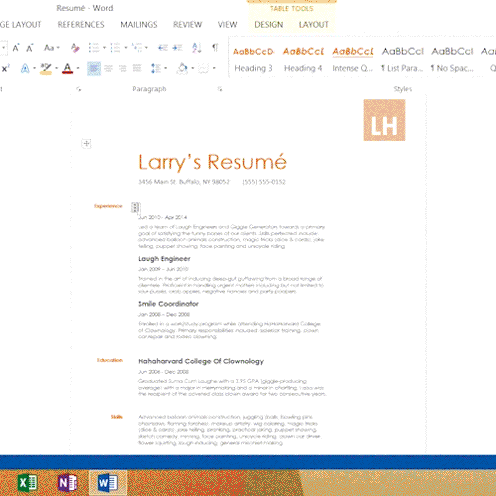Apply the Shading paint bucket fill
The height and width of the screenshot is (496, 496).
(x=182, y=68)
